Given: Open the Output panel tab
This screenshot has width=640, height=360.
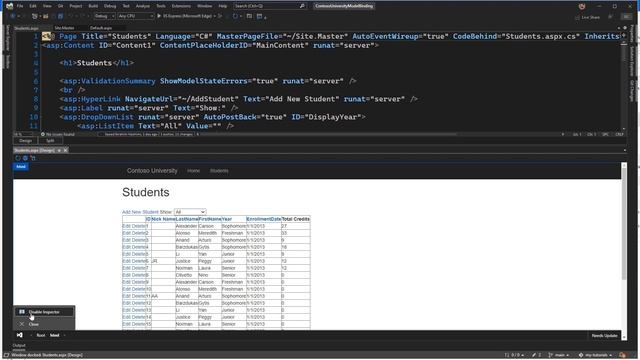Looking at the screenshot, I should point(19,346).
